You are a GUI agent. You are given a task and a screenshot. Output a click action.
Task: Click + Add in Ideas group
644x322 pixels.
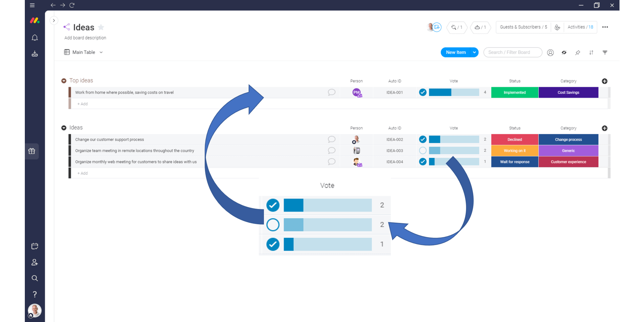(x=83, y=173)
